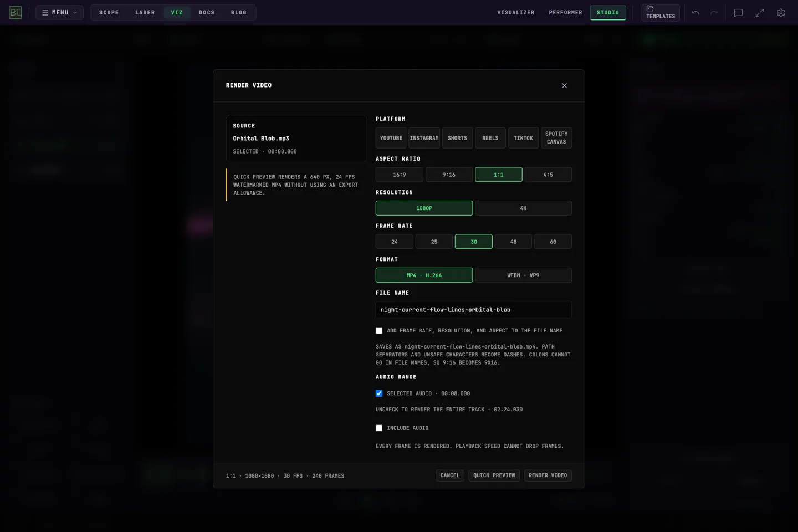Cancel the render dialog
The width and height of the screenshot is (798, 532).
(450, 475)
